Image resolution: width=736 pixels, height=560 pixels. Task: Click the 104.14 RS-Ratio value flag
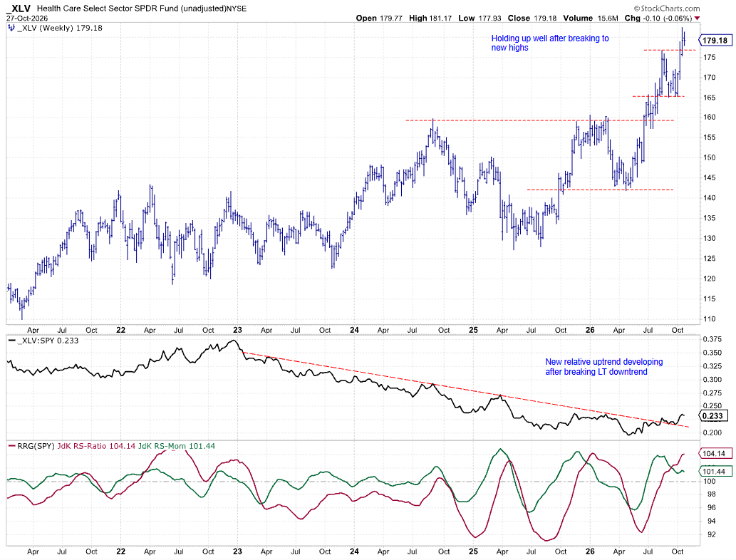(x=714, y=454)
